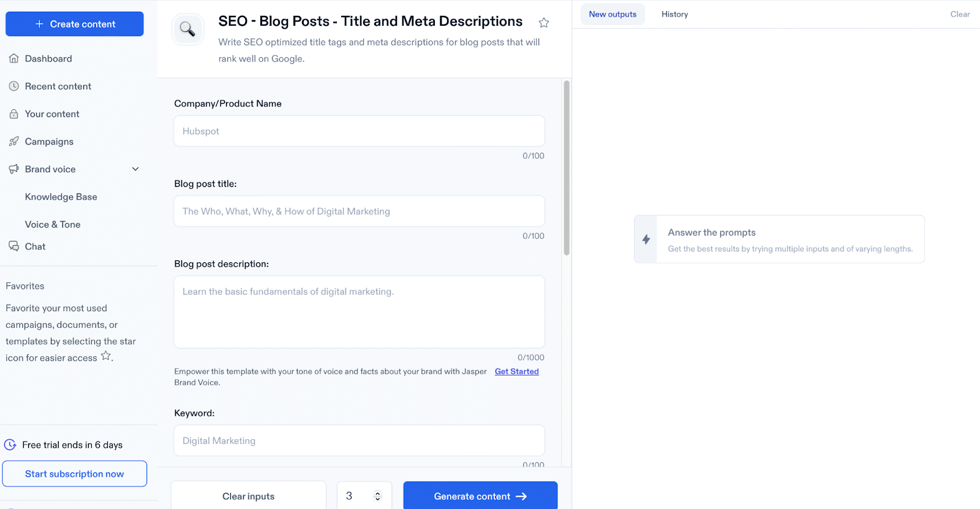Switch to the History tab
This screenshot has width=980, height=509.
point(674,14)
